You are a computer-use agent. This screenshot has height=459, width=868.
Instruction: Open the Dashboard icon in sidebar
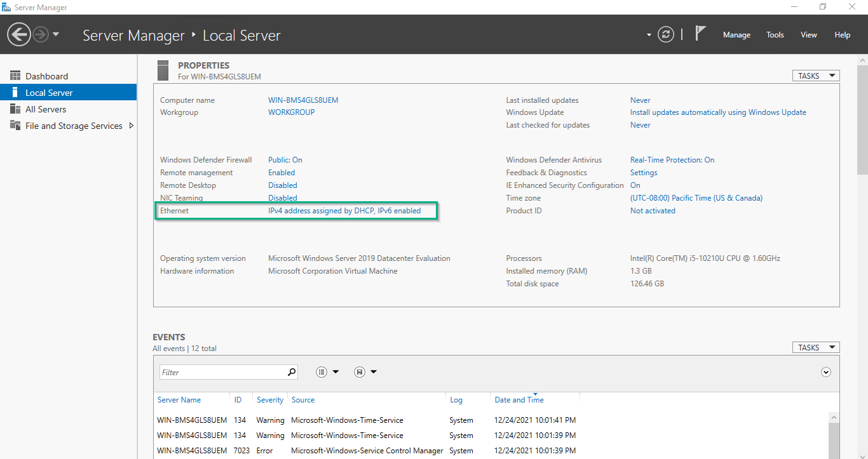coord(15,76)
